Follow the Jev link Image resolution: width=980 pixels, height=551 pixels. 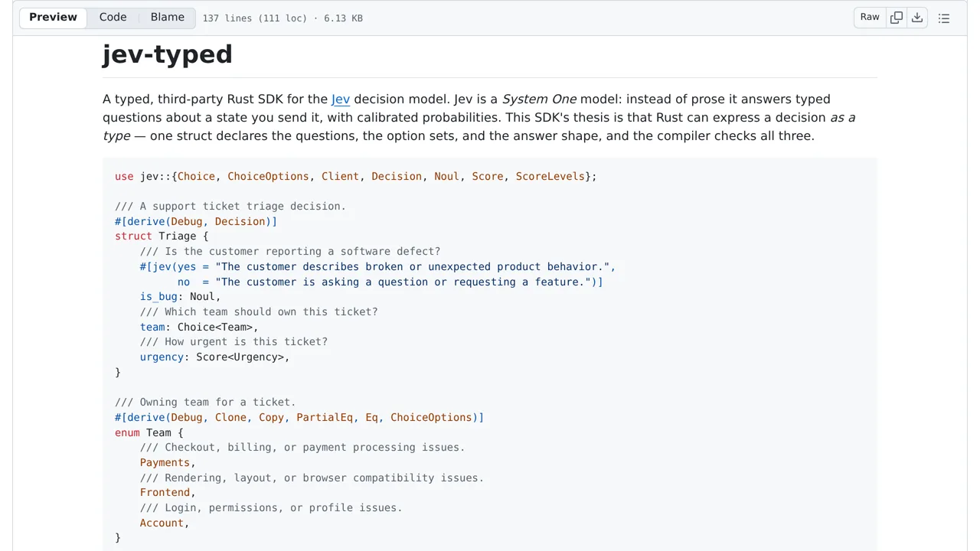pyautogui.click(x=341, y=99)
